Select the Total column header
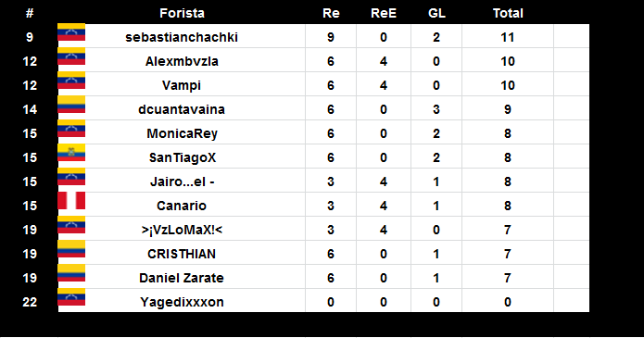644x338 pixels. [508, 13]
